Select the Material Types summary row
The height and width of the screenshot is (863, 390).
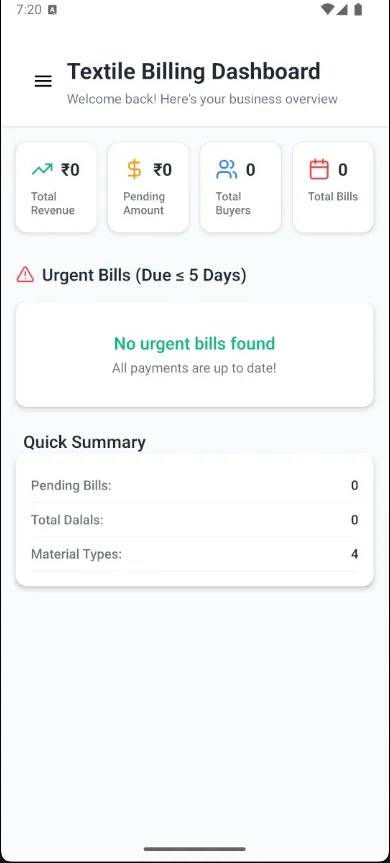[x=195, y=554]
